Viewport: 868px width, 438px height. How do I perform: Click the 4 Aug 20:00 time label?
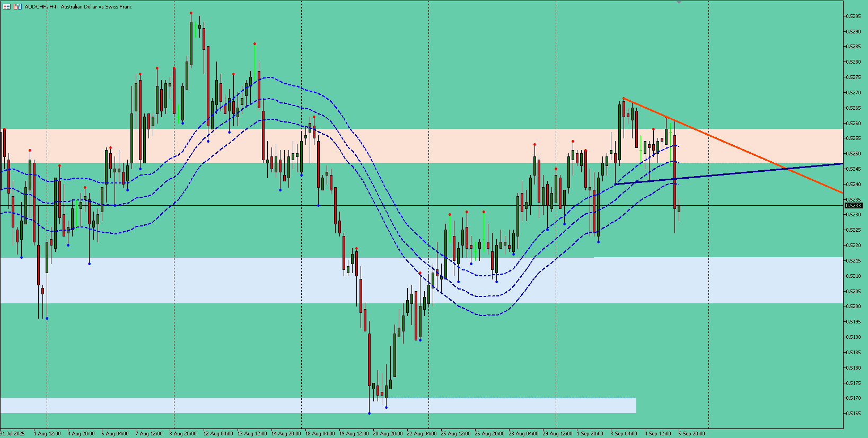click(81, 434)
